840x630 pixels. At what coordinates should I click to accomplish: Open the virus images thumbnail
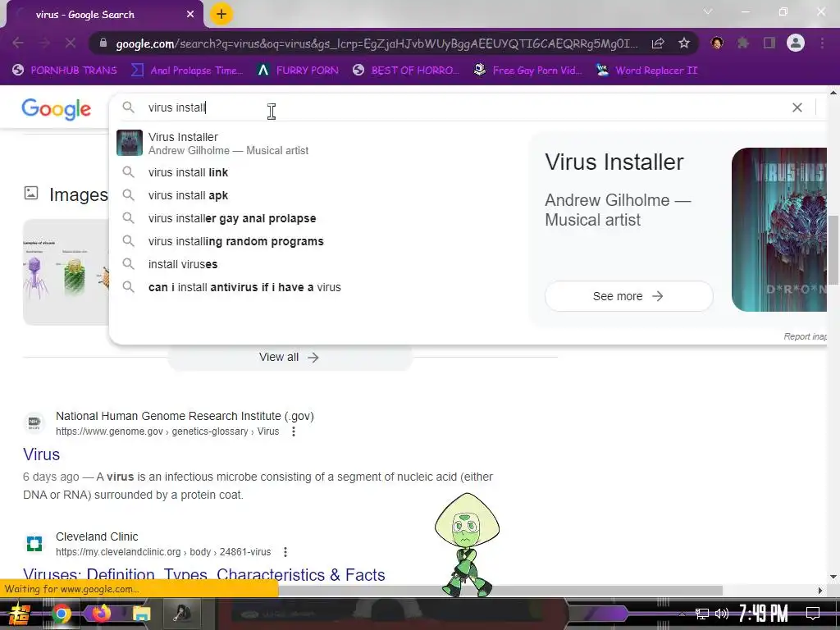[x=66, y=272]
